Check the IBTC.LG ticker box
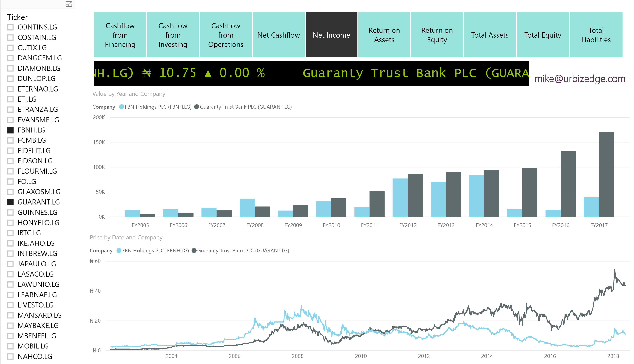The height and width of the screenshot is (364, 634). tap(11, 233)
